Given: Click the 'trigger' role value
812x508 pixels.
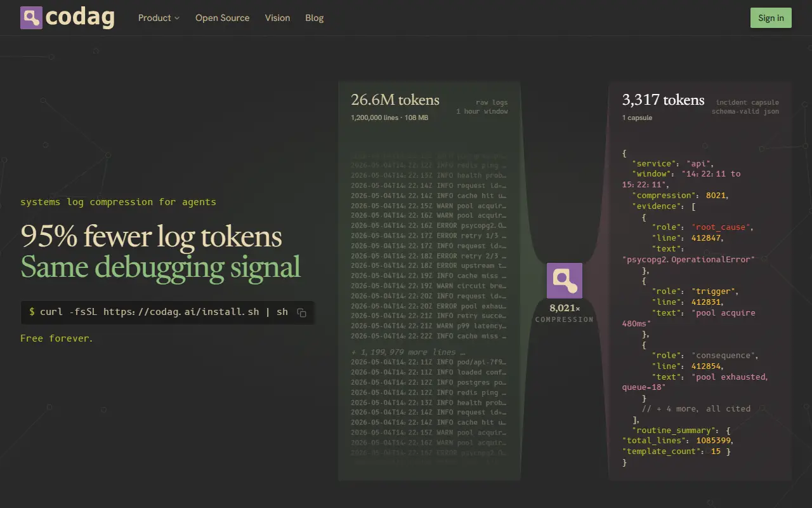Looking at the screenshot, I should [x=714, y=291].
